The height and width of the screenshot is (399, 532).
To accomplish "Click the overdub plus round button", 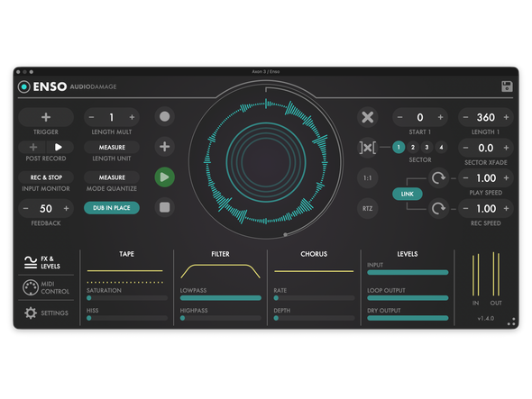I will coord(164,147).
